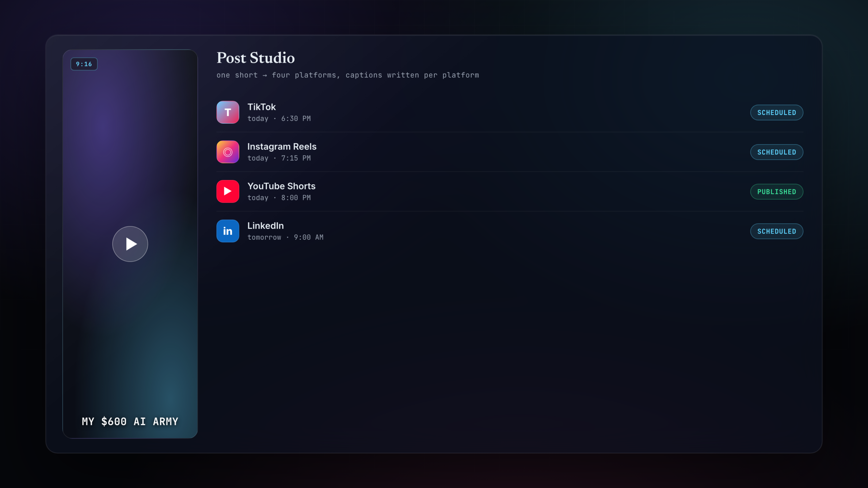Play the video preview
The width and height of the screenshot is (868, 488).
click(x=130, y=244)
